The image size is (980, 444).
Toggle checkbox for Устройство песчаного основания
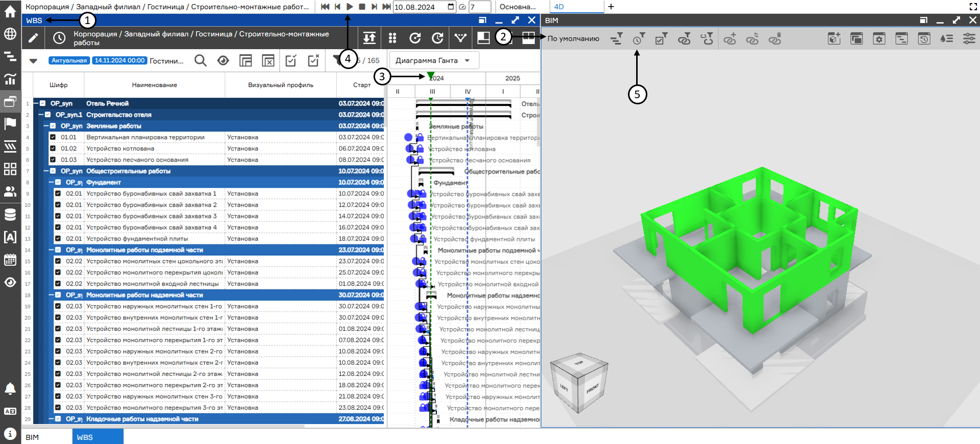coord(53,160)
